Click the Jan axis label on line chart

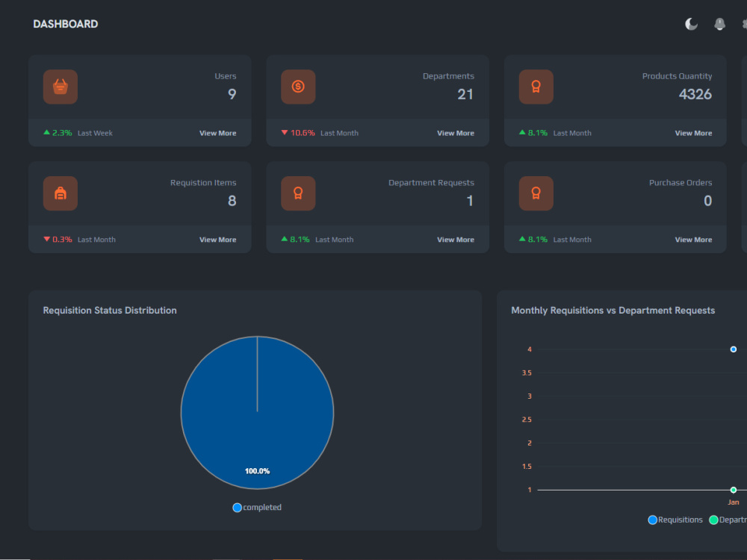point(734,503)
